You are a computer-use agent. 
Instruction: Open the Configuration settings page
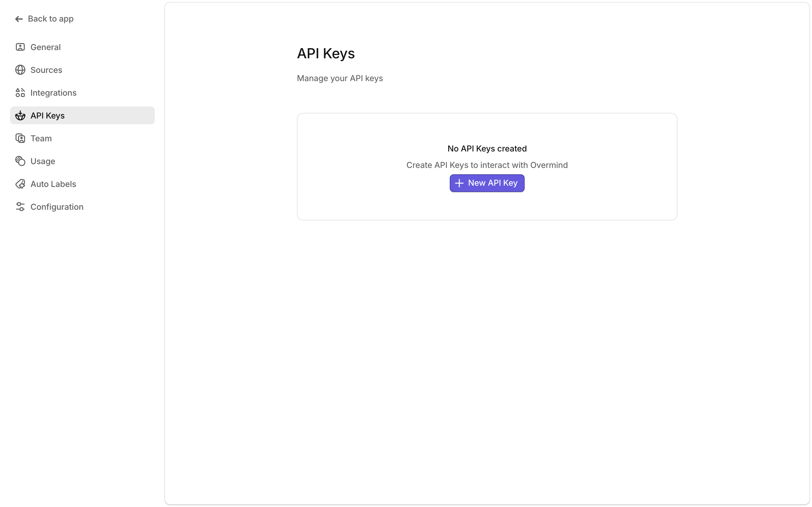57,207
